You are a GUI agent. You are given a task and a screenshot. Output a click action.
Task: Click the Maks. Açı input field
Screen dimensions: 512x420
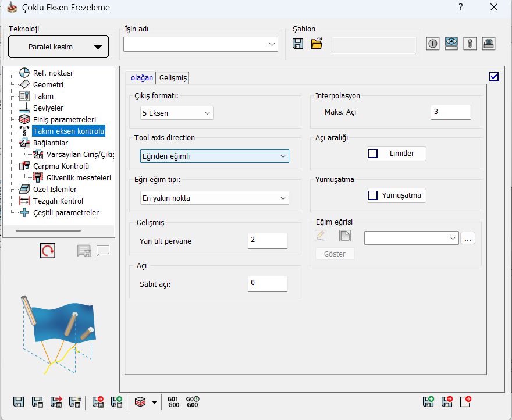tap(450, 112)
